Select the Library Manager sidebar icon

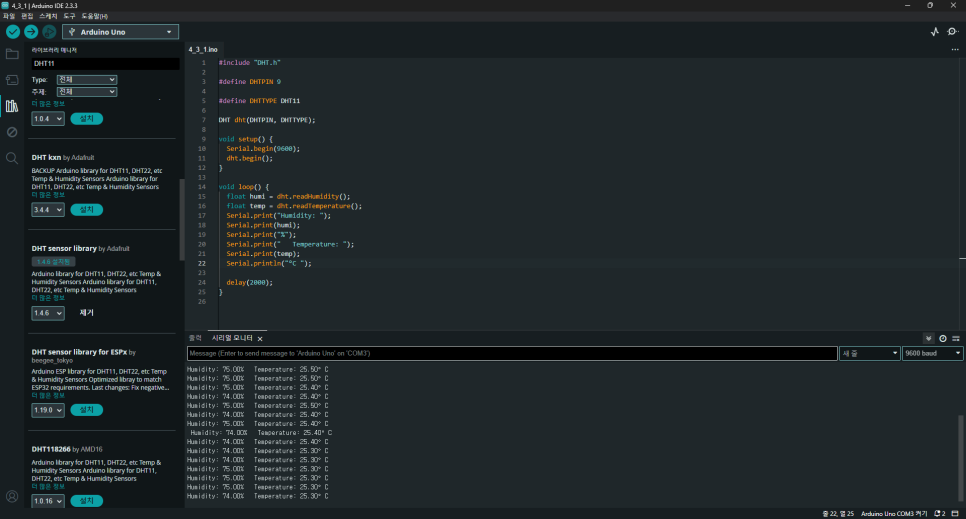[12, 106]
